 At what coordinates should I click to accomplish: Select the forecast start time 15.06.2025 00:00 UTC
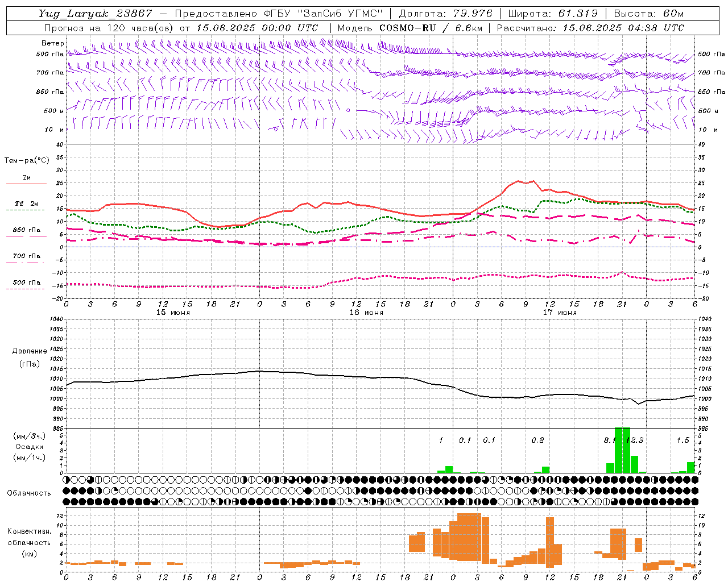coord(257,28)
